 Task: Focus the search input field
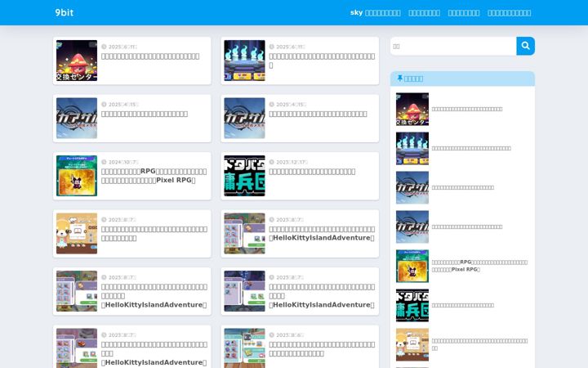(453, 46)
